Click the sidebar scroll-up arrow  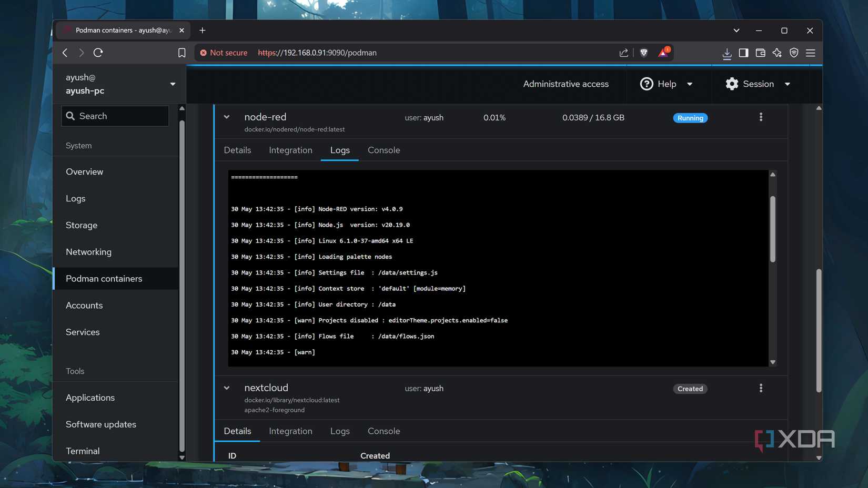click(x=182, y=108)
